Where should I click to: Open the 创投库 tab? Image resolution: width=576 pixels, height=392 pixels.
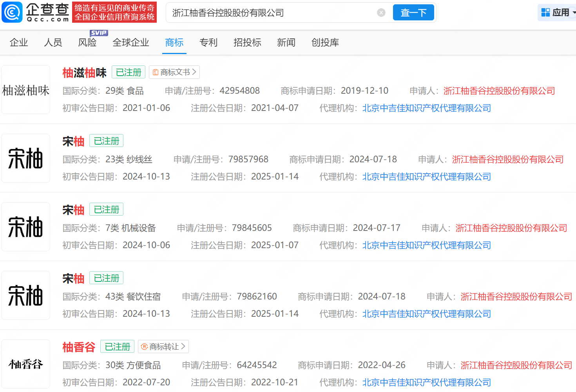[325, 42]
